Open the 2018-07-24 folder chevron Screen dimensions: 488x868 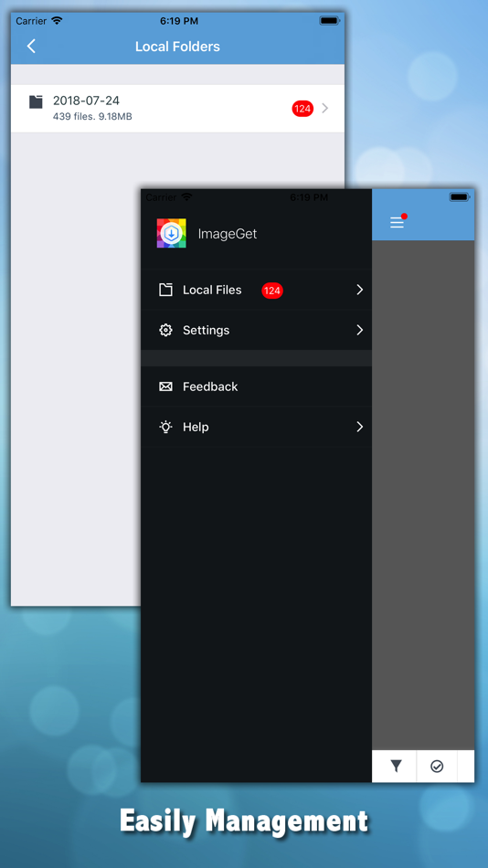tap(325, 108)
